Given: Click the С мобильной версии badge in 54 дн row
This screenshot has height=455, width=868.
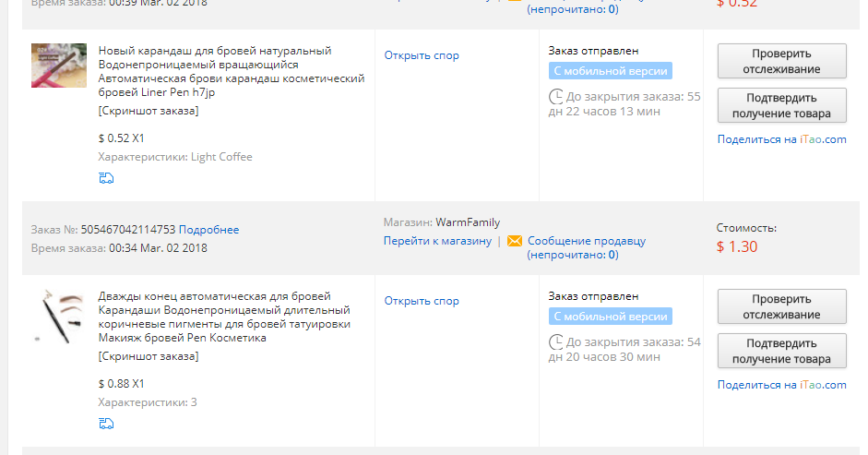Looking at the screenshot, I should point(611,317).
